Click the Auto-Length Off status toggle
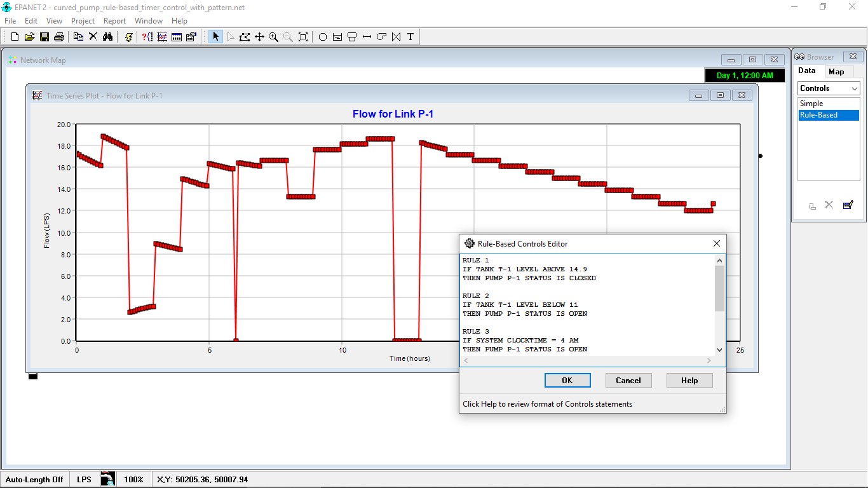Viewport: 868px width, 488px height. [x=34, y=479]
